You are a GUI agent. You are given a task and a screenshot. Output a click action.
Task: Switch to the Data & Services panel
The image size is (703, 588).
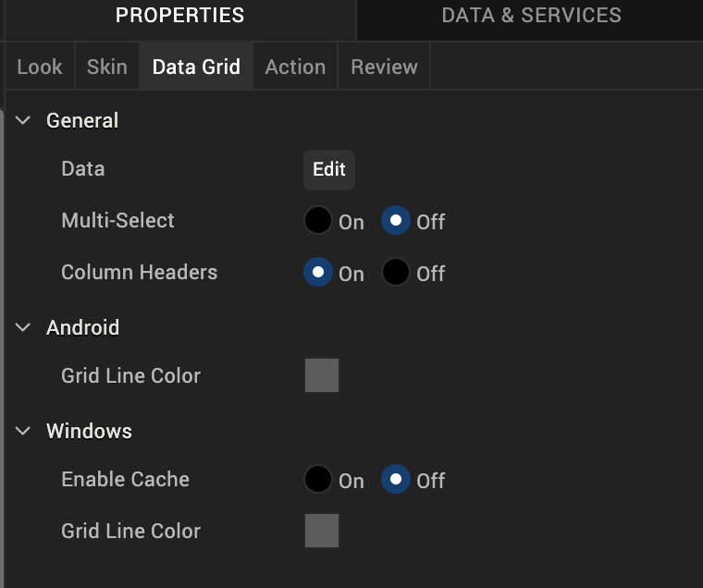531,16
